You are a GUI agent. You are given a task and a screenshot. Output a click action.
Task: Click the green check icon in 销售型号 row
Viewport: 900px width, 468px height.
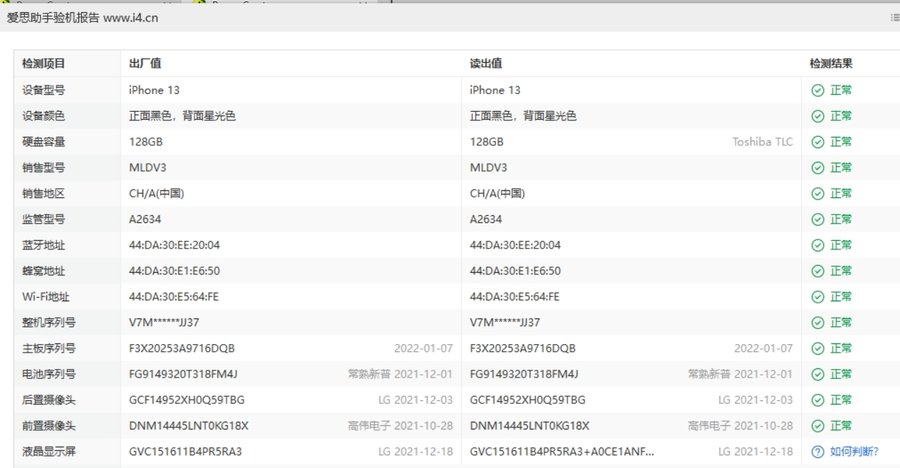pos(818,168)
